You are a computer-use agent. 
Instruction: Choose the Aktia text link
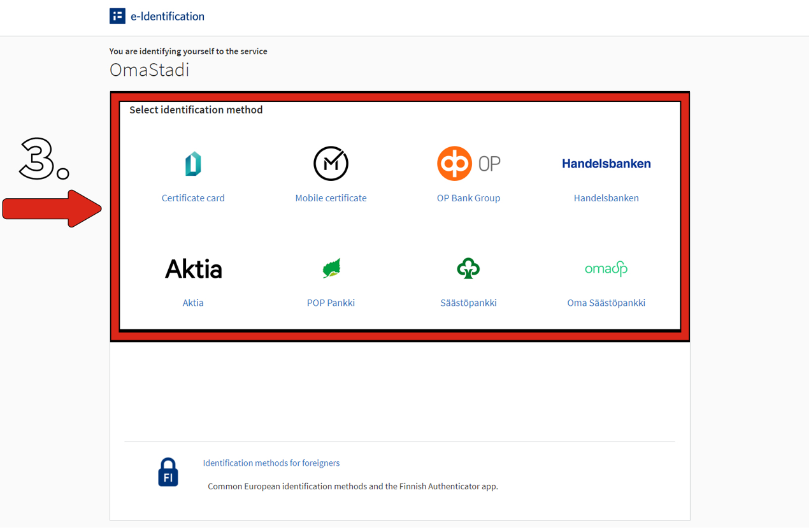pyautogui.click(x=193, y=303)
